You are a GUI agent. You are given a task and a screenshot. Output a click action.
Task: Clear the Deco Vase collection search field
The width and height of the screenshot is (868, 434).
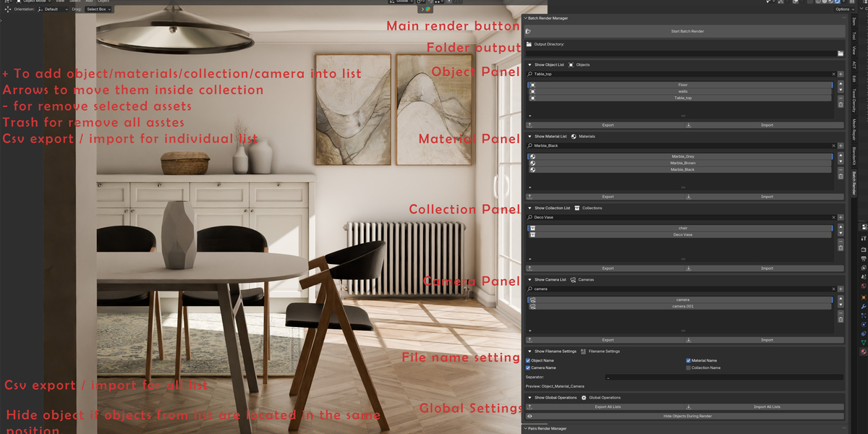coord(833,218)
